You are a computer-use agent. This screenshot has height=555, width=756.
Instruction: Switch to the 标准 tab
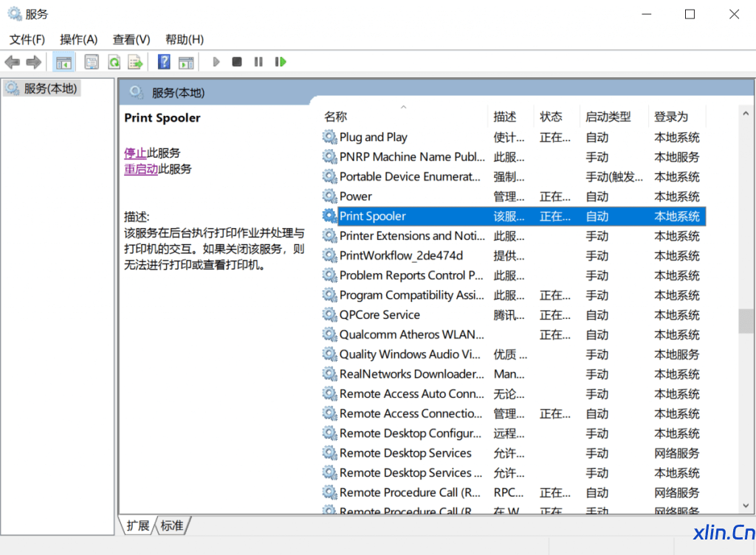point(171,525)
